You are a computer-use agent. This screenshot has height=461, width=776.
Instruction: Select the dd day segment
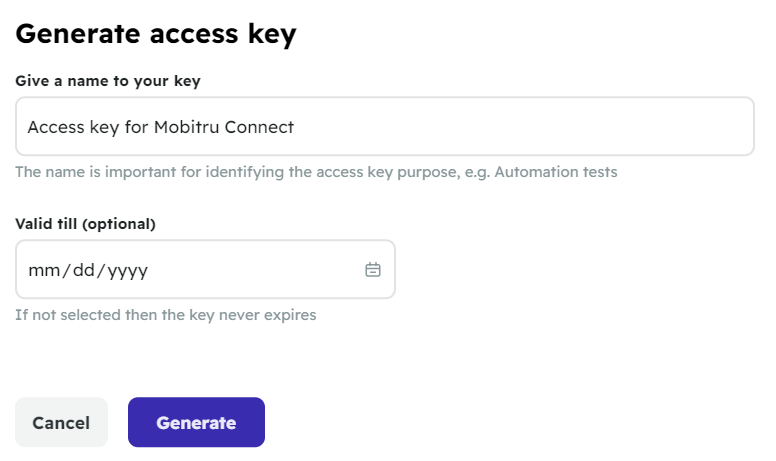click(84, 270)
